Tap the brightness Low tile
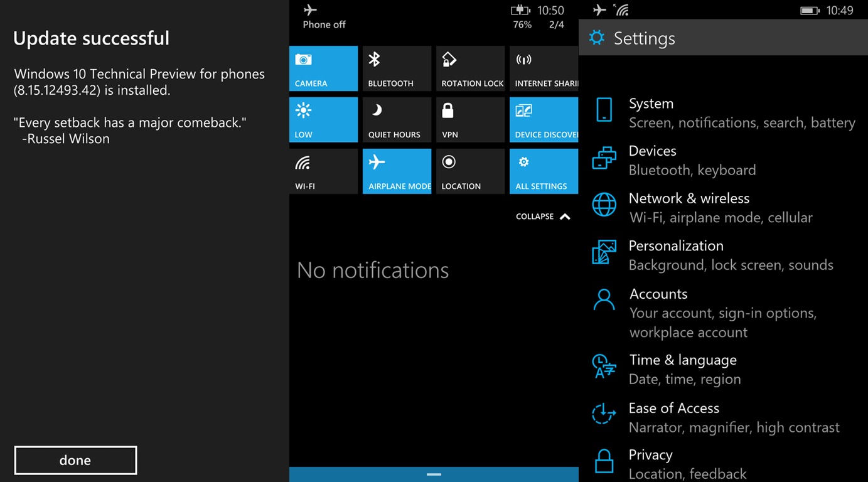Image resolution: width=868 pixels, height=482 pixels. [x=323, y=120]
